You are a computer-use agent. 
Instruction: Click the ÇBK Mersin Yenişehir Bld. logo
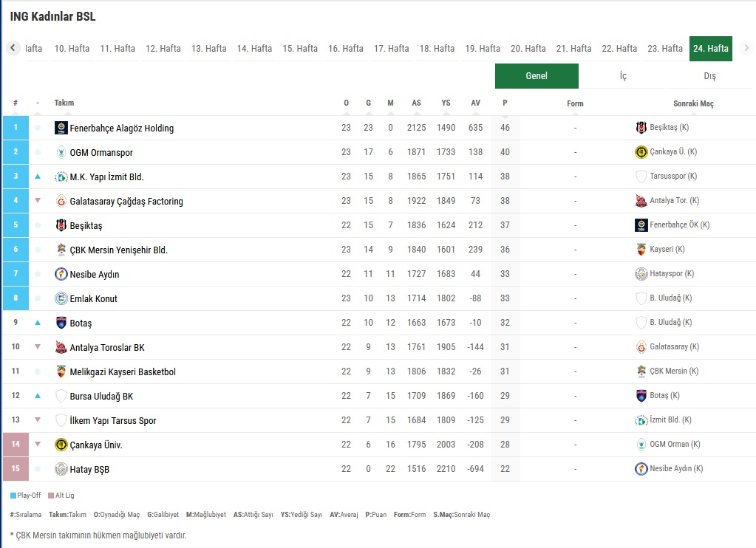[x=61, y=250]
